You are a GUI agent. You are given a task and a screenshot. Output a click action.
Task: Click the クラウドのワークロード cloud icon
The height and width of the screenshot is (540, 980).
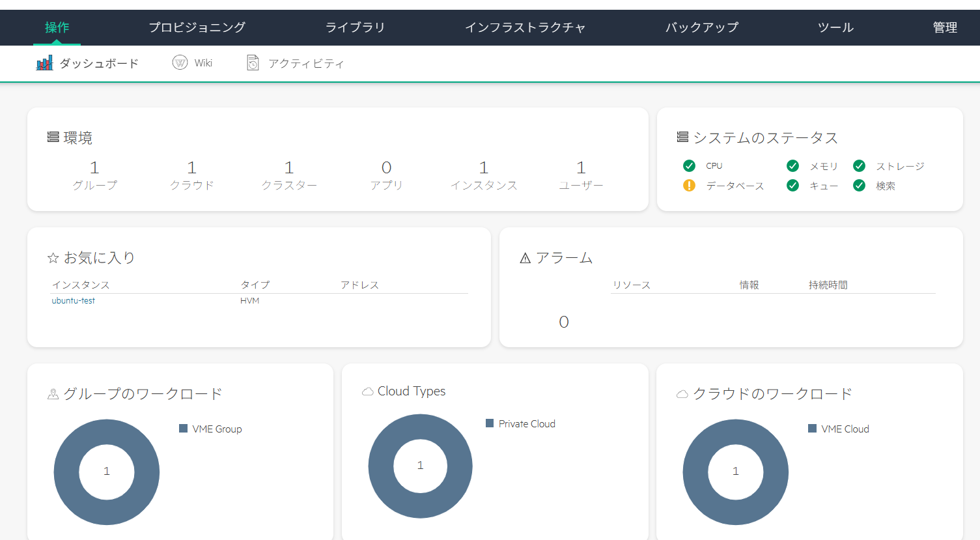pos(682,394)
